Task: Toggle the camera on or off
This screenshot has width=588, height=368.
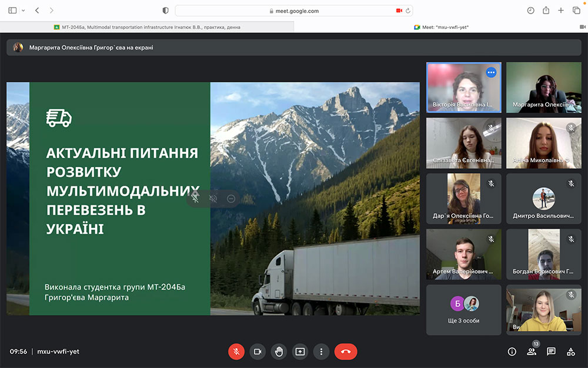Action: click(x=258, y=352)
